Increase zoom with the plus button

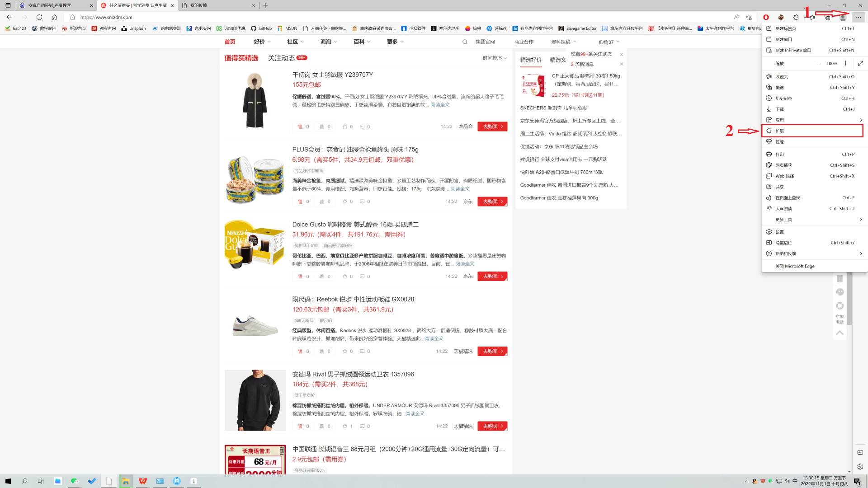(x=845, y=63)
